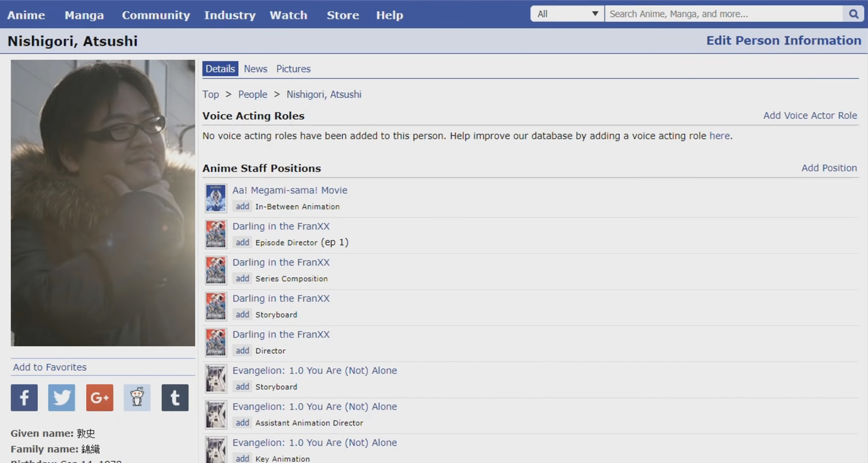This screenshot has height=463, width=868.
Task: Switch to the Pictures tab
Action: pyautogui.click(x=293, y=69)
